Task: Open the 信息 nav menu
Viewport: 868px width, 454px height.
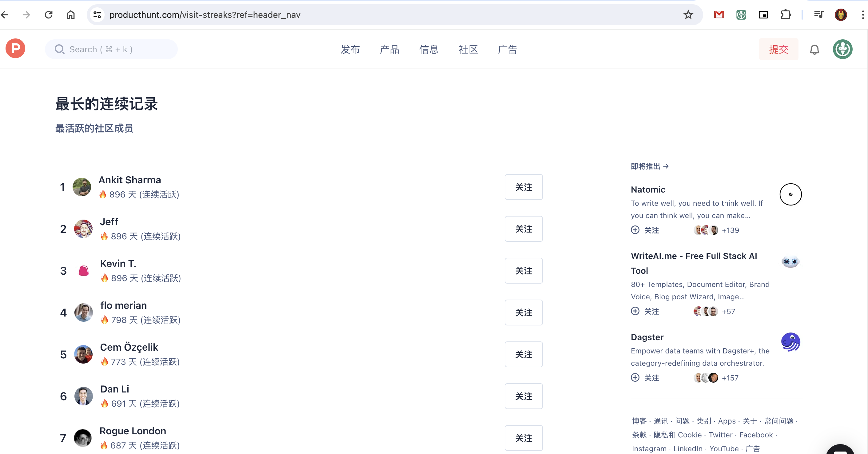Action: click(x=429, y=50)
